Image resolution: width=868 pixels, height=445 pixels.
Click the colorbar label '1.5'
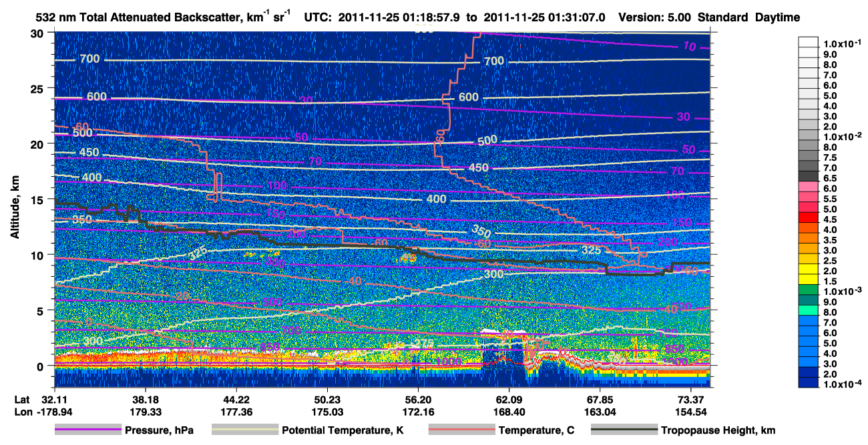tap(829, 281)
